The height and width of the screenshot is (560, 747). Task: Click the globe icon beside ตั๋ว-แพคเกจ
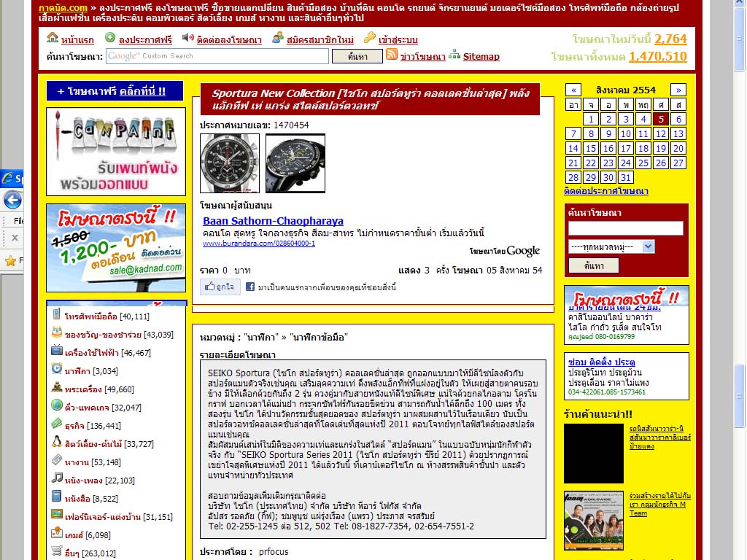coord(57,405)
